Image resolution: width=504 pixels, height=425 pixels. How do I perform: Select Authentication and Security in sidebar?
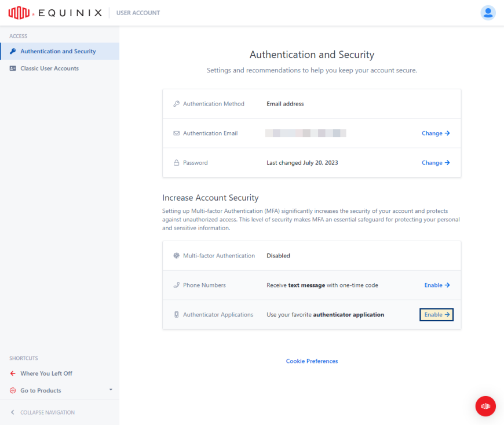(x=60, y=51)
